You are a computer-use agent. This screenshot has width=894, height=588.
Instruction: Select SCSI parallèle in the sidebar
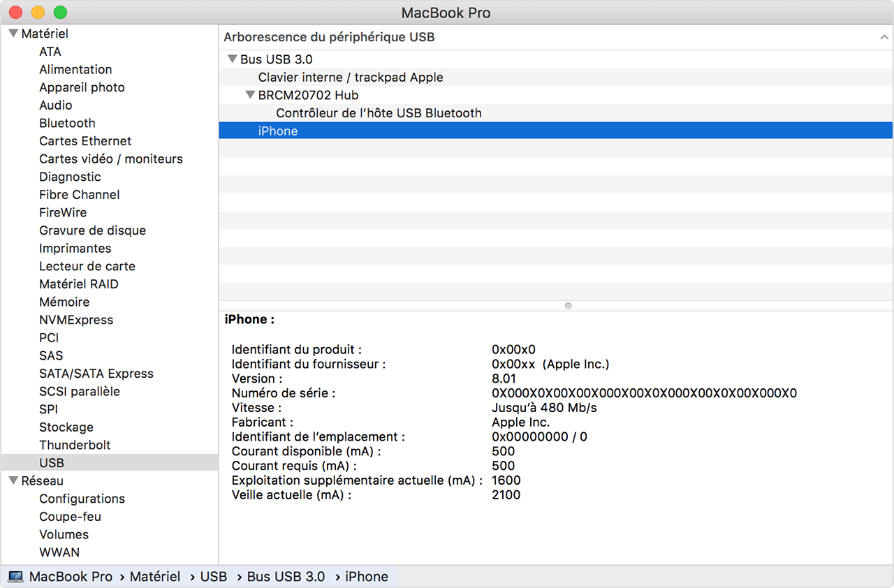click(80, 392)
